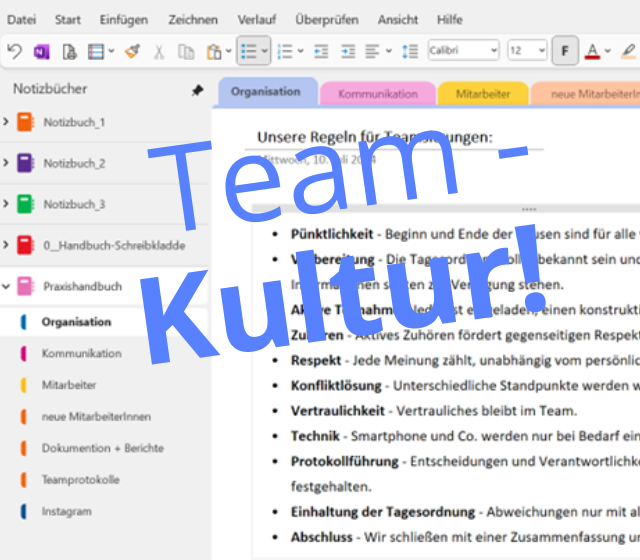
Task: Expand the 0_Handbuch-Schreibkladde chevron
Action: click(6, 245)
